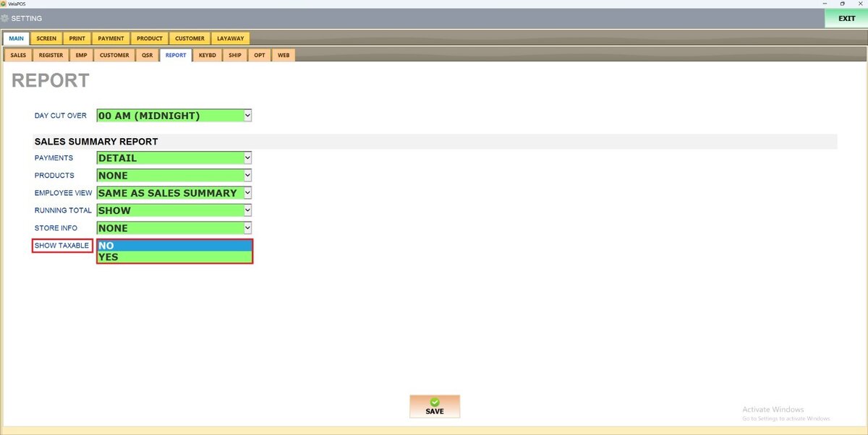The height and width of the screenshot is (435, 868).
Task: Click the PRODUCTS label
Action: (55, 176)
